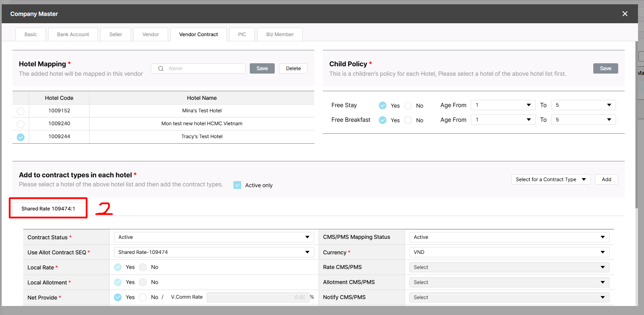Screen dimensions: 644x315
Task: Open the Currency dropdown showing VND
Action: (x=509, y=252)
